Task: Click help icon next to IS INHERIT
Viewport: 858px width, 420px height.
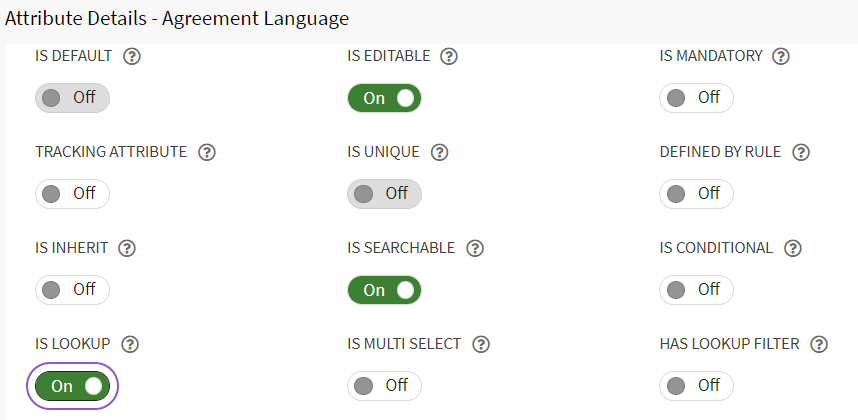Action: (x=126, y=248)
